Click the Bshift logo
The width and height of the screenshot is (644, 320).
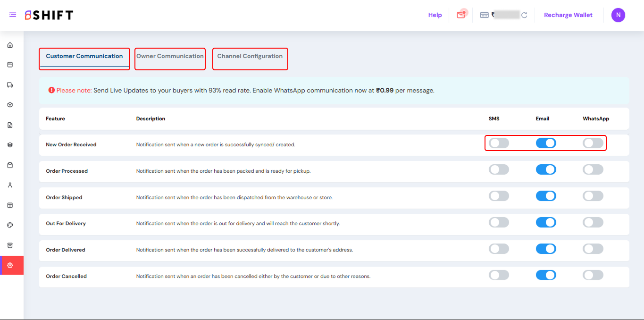[49, 15]
